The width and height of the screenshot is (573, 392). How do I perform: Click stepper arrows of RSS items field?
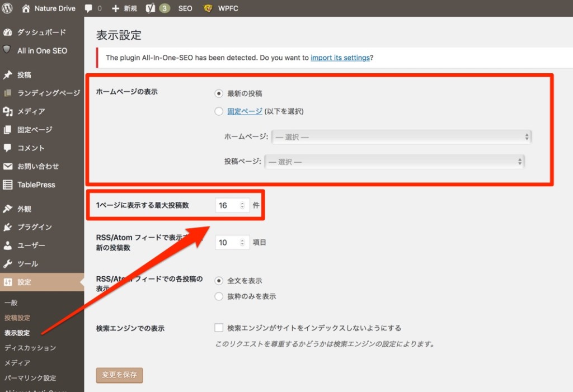[x=242, y=243]
